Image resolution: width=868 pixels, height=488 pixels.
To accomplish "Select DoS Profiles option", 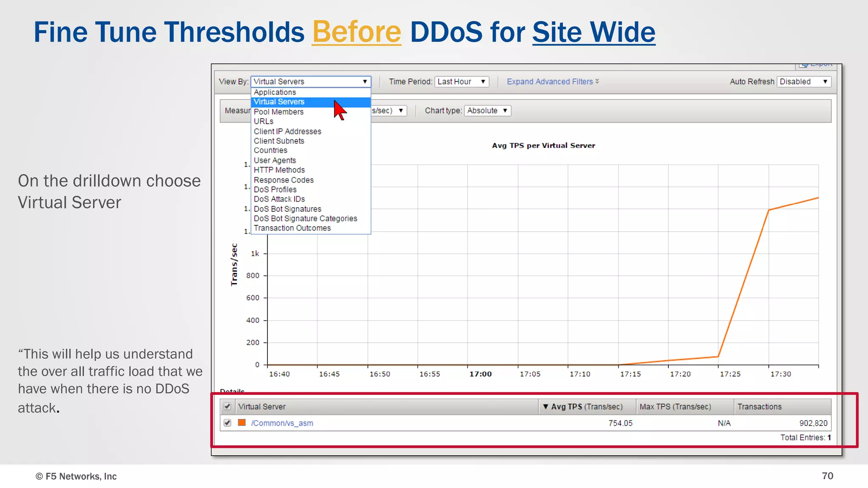I will click(311, 189).
